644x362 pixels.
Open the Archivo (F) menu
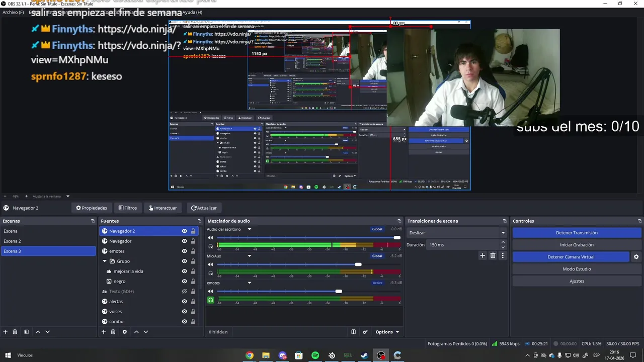coord(13,12)
